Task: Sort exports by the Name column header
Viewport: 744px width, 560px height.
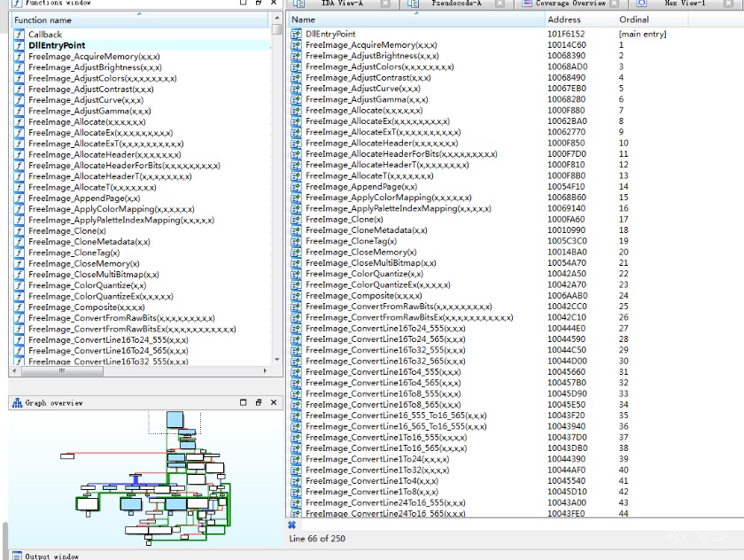Action: (x=417, y=19)
